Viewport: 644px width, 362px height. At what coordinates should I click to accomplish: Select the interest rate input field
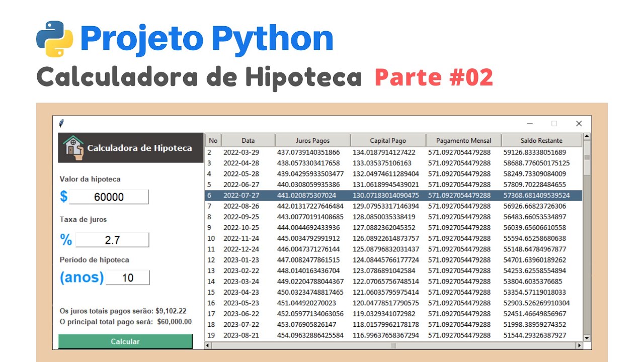(112, 240)
